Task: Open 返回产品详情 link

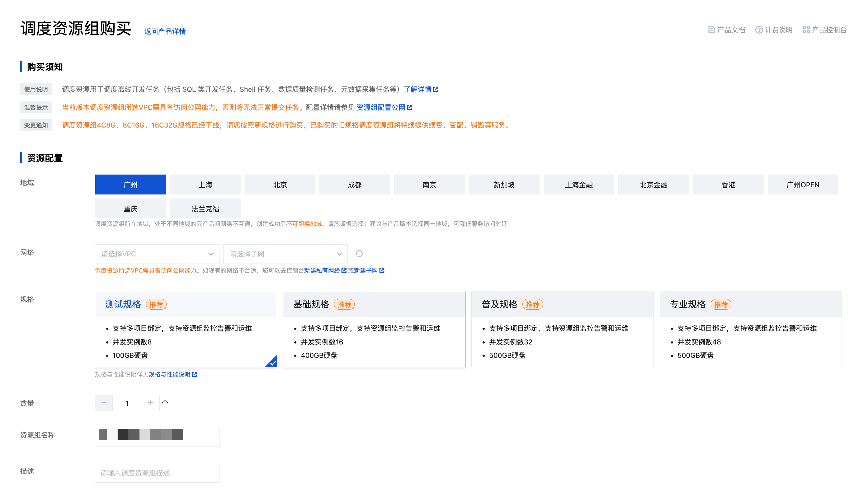Action: tap(165, 31)
